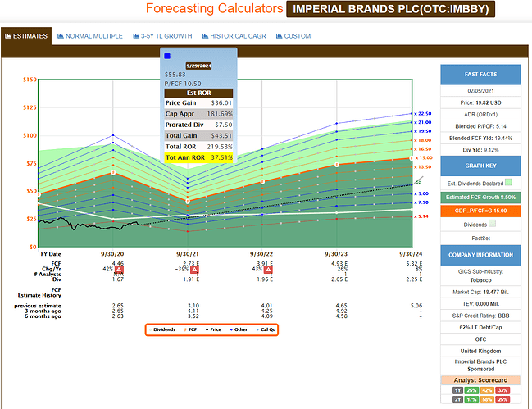Toggle the Dividends legend entry
The image size is (532, 409).
coord(162,329)
